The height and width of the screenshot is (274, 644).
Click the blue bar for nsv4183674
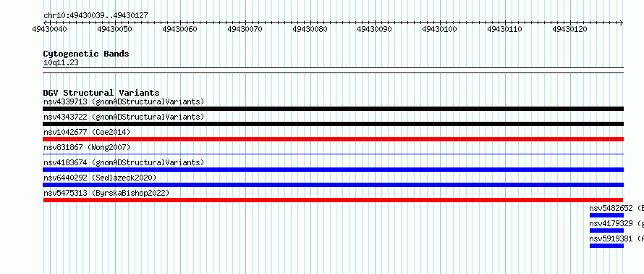coord(333,170)
